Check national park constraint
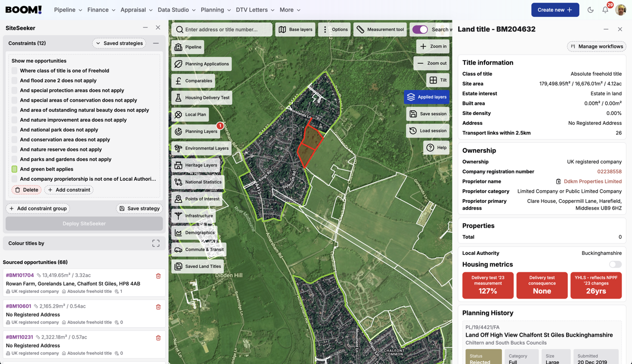The image size is (632, 364). pyautogui.click(x=14, y=130)
